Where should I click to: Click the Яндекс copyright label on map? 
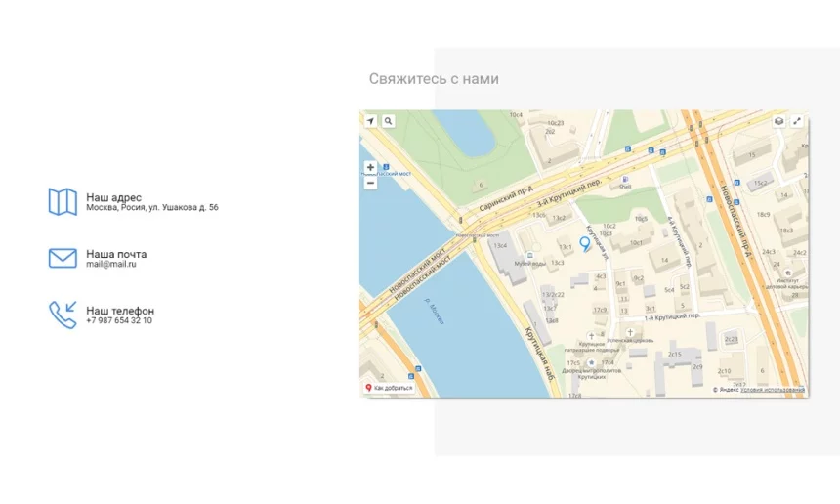[x=726, y=390]
